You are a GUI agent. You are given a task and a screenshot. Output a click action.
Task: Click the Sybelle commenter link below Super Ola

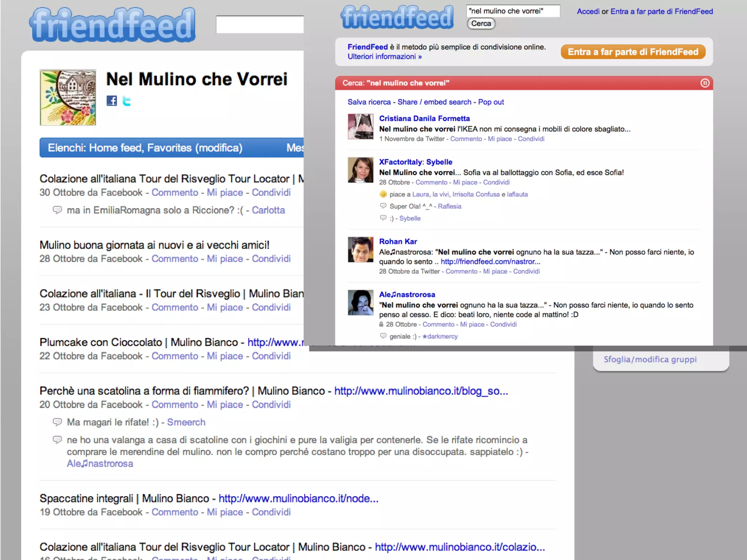tap(410, 218)
